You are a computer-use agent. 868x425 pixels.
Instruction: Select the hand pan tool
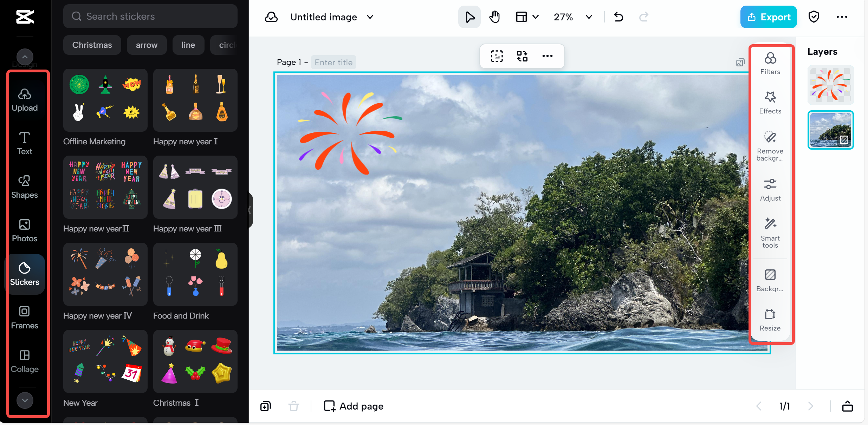click(x=494, y=17)
